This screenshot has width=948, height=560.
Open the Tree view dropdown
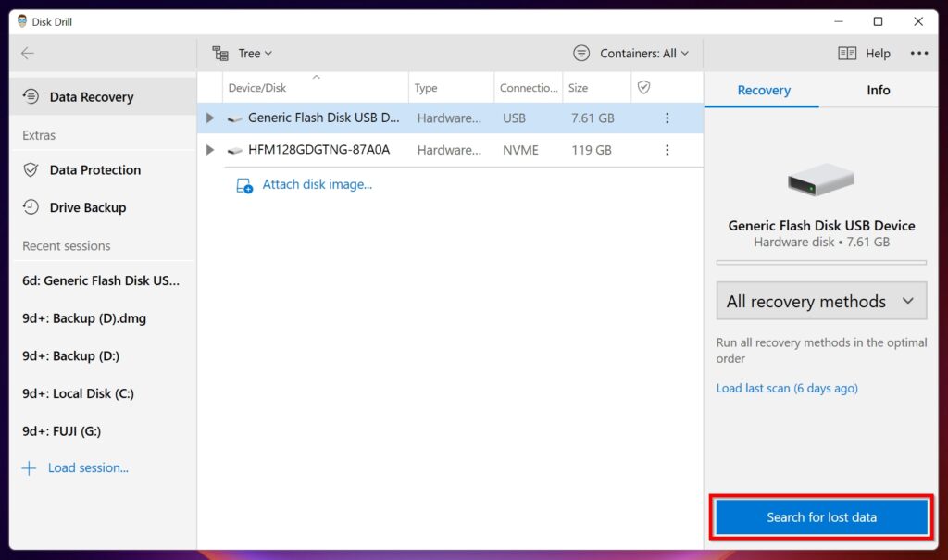pos(250,53)
